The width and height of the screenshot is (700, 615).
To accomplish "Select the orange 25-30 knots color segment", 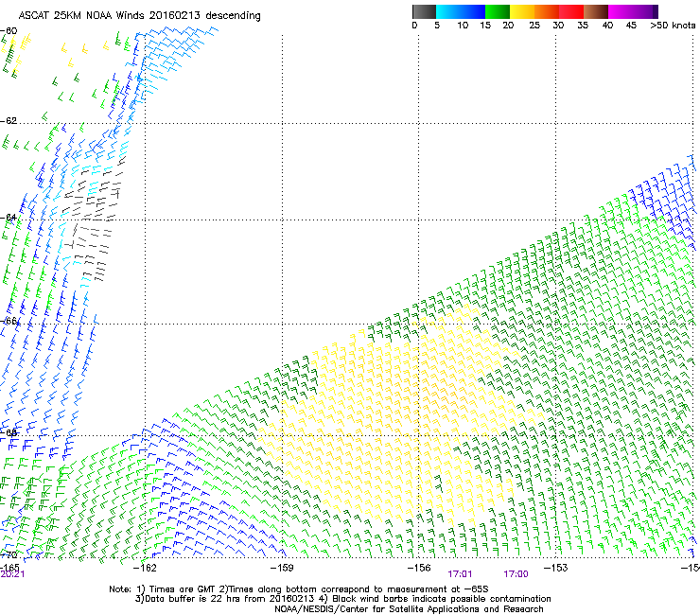I will [547, 11].
